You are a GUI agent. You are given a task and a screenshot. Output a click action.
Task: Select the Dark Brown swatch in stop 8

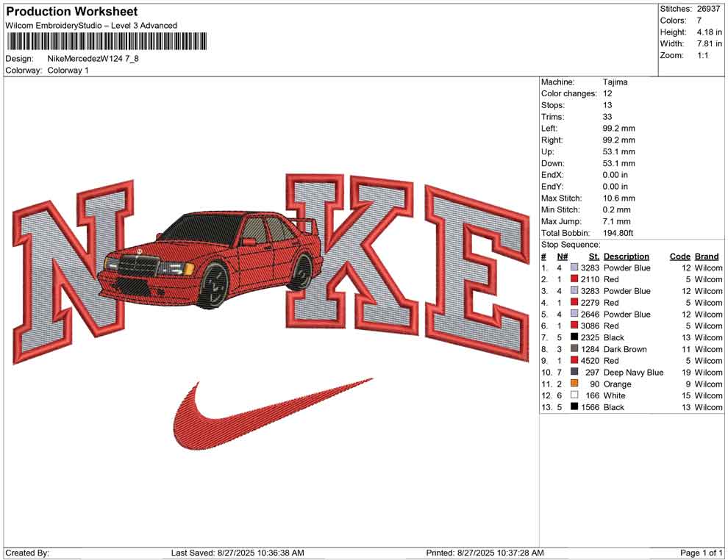(574, 348)
